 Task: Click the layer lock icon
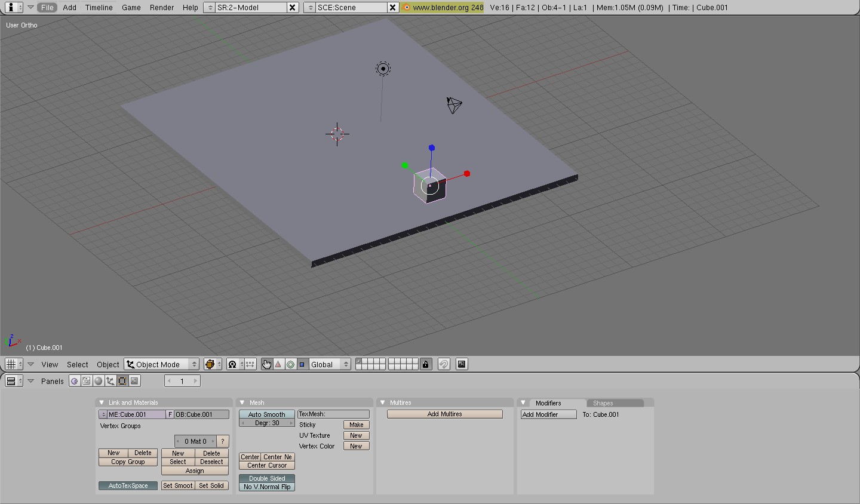(426, 364)
